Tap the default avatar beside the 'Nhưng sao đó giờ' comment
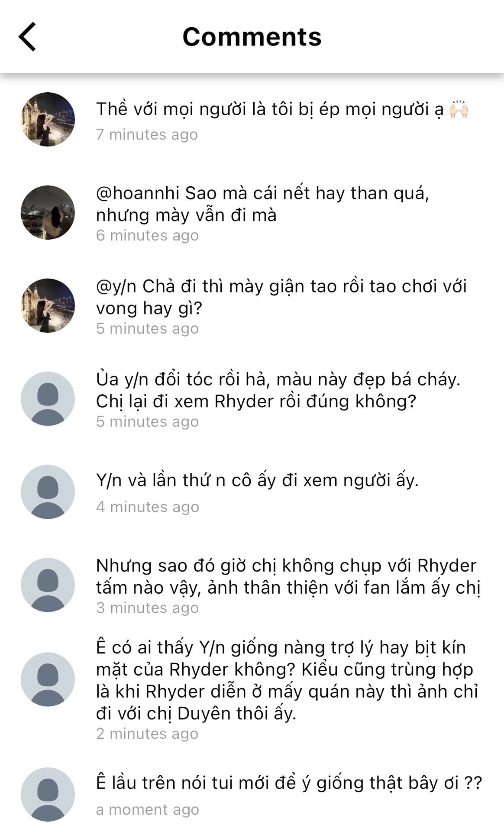This screenshot has height=832, width=504. pos(48,585)
